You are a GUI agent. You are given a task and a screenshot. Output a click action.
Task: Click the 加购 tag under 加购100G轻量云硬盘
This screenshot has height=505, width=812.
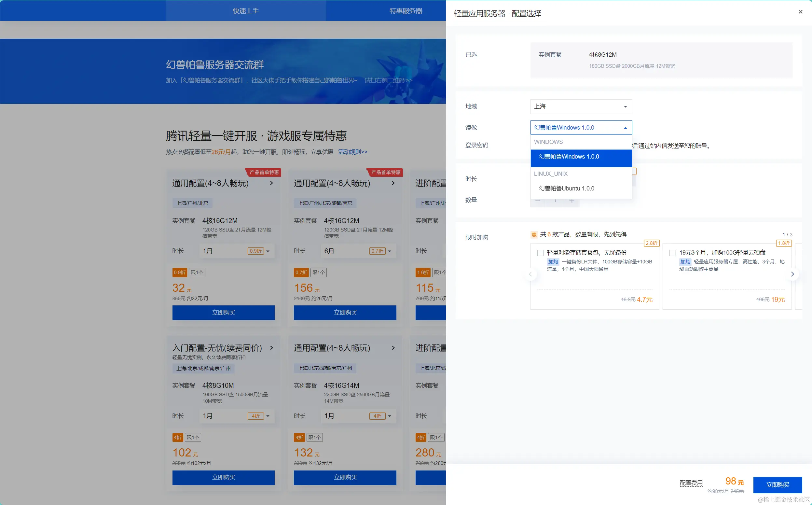click(x=685, y=262)
